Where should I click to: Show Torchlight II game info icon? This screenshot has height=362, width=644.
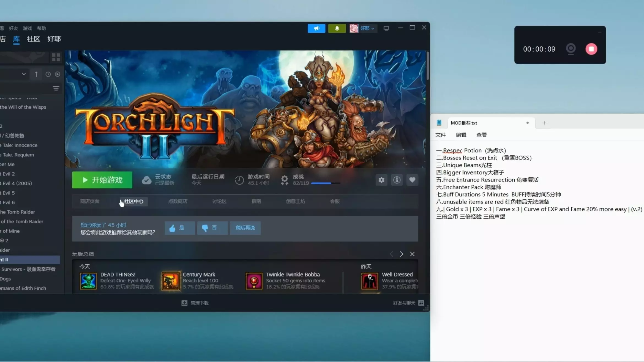(x=397, y=180)
